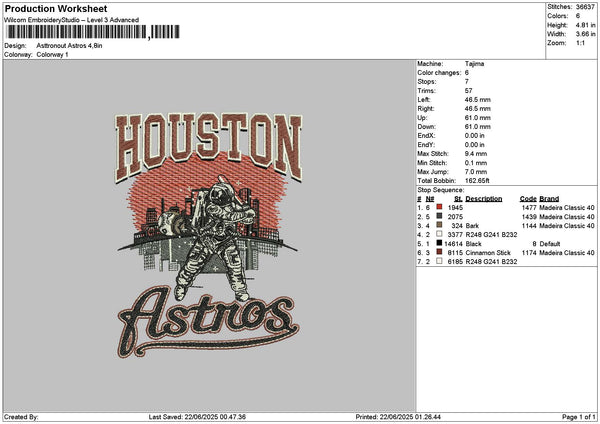The height and width of the screenshot is (424, 600).
Task: Click the Trims value 57
Action: (x=468, y=91)
